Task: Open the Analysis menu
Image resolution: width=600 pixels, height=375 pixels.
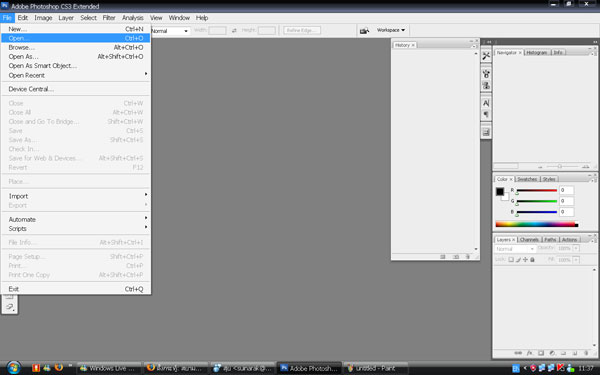Action: (132, 18)
